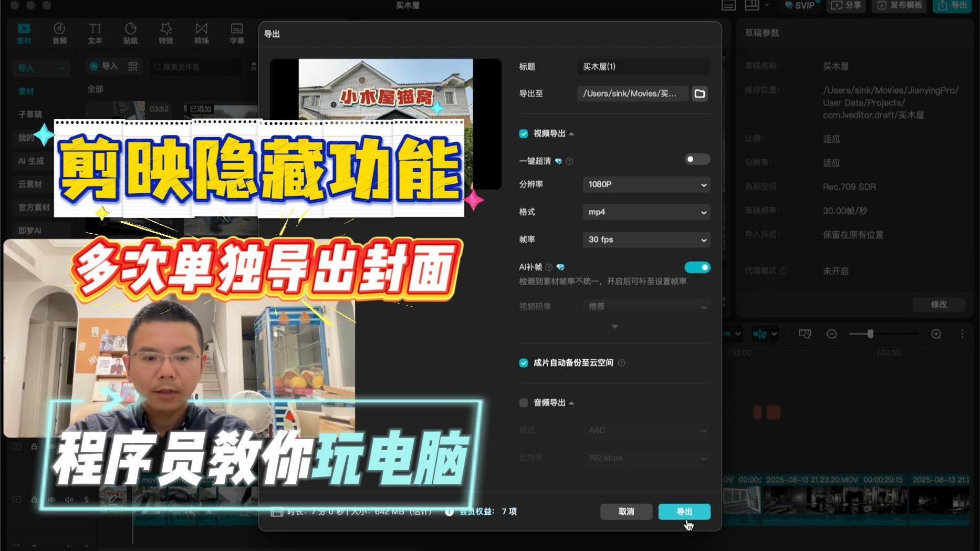Open the 音频 audio library tab
The image size is (980, 551).
click(x=59, y=33)
